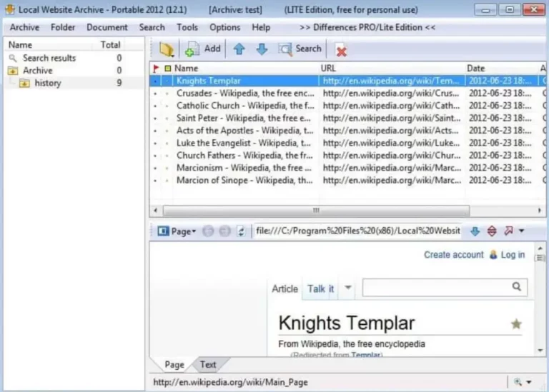Click the history folder icon
This screenshot has height=392, width=549.
coord(24,84)
